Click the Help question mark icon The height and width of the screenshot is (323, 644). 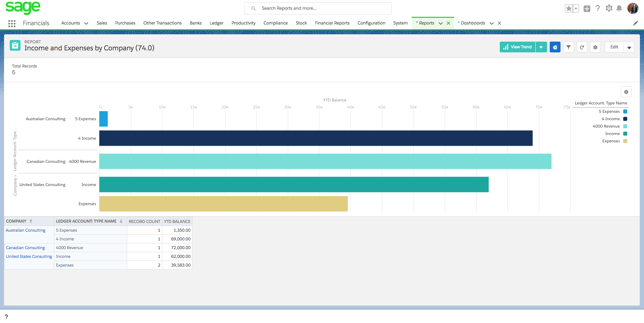point(597,8)
